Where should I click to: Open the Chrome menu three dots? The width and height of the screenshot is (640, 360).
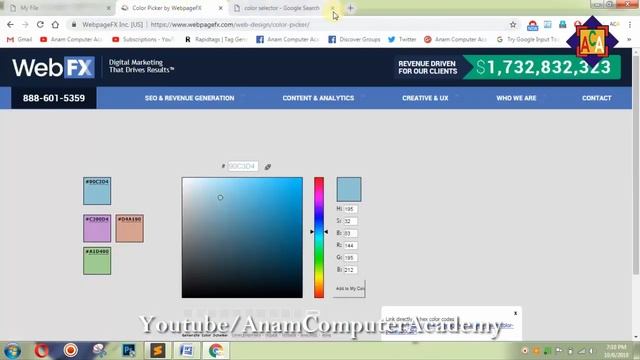click(631, 24)
